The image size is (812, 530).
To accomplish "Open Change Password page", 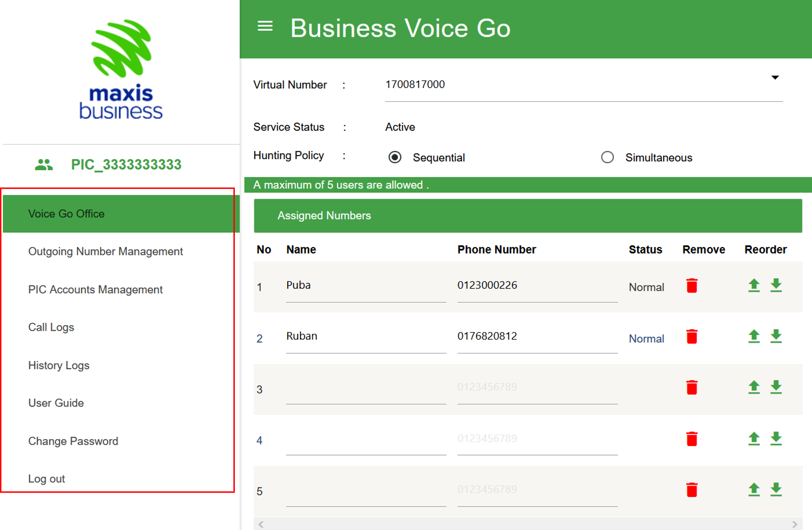I will click(73, 441).
